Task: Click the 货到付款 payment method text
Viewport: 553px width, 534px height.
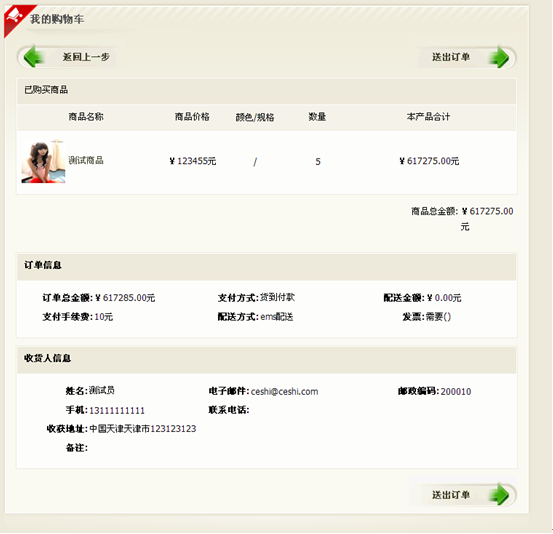Action: 277,297
